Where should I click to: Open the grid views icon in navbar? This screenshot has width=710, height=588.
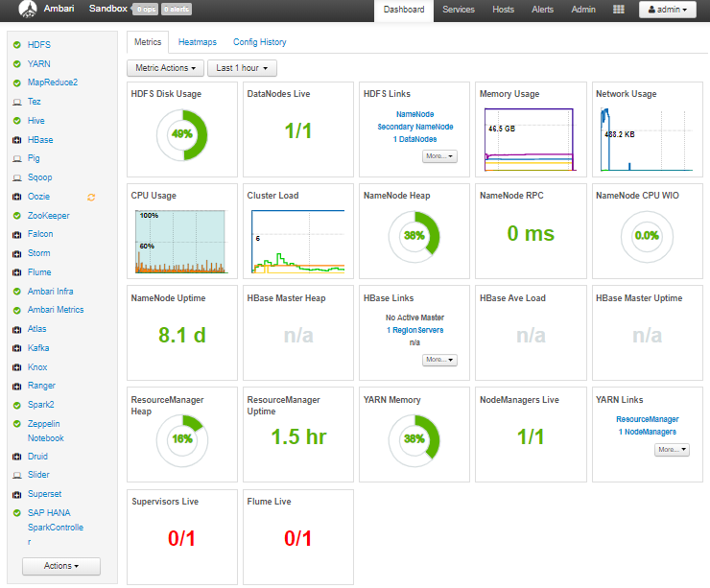(619, 10)
